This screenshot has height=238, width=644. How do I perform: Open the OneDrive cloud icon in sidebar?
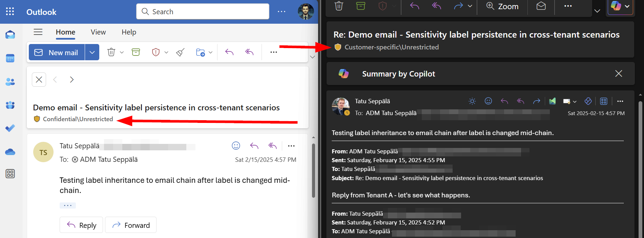[x=10, y=152]
